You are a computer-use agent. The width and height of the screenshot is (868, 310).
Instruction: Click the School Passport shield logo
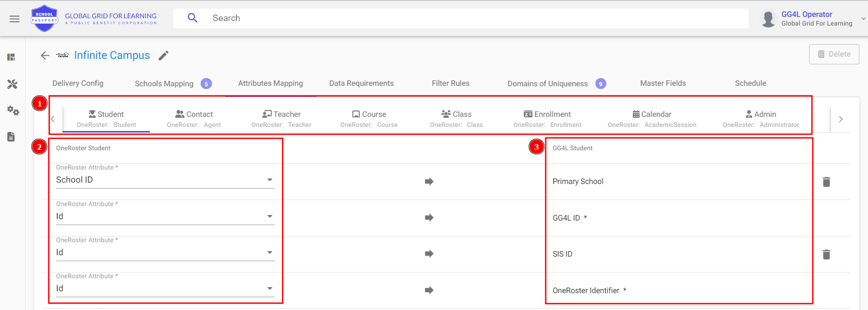click(44, 18)
